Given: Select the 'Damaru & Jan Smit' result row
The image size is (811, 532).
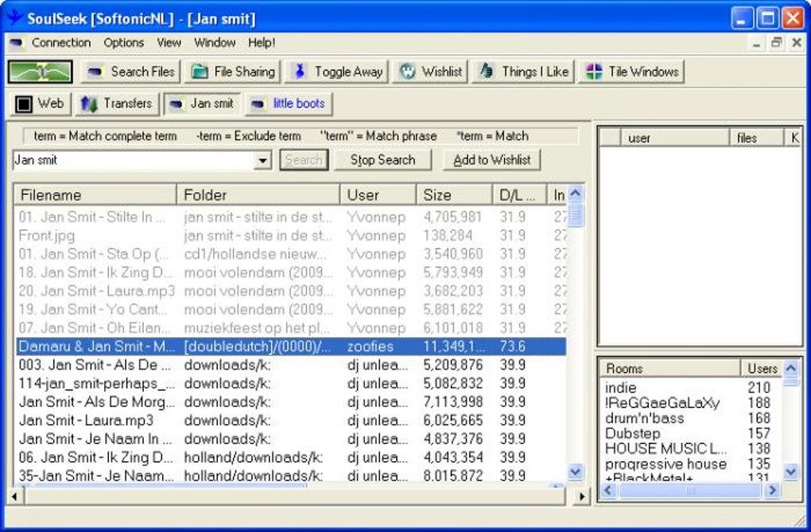Looking at the screenshot, I should point(291,346).
